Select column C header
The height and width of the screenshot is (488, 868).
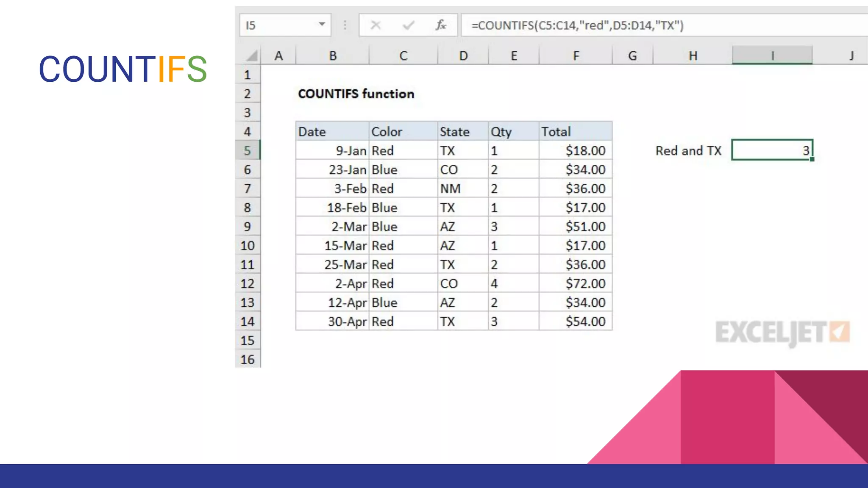pos(403,55)
